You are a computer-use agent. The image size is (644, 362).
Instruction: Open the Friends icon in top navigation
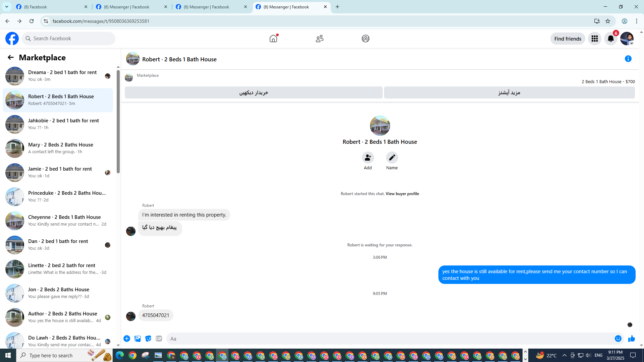point(320,39)
